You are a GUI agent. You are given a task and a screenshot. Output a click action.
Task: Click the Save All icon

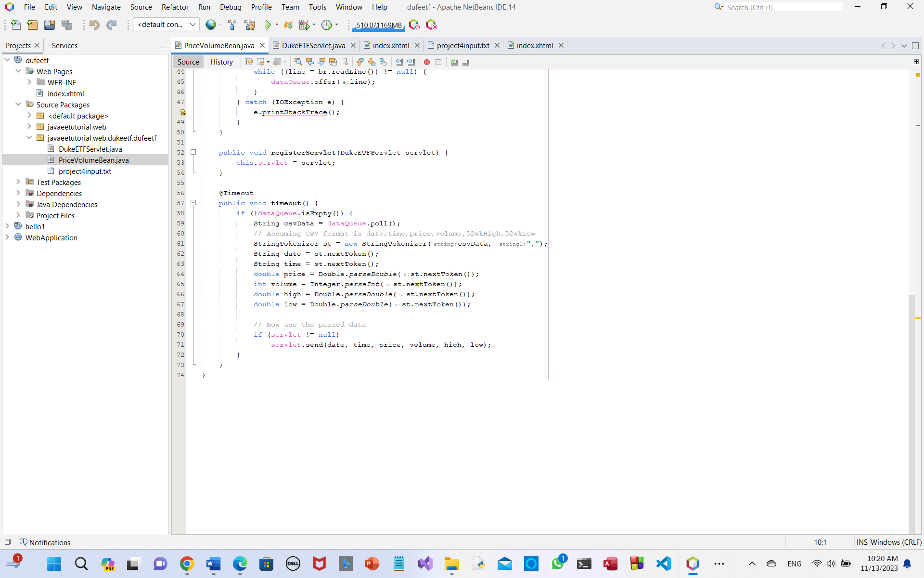[x=67, y=25]
